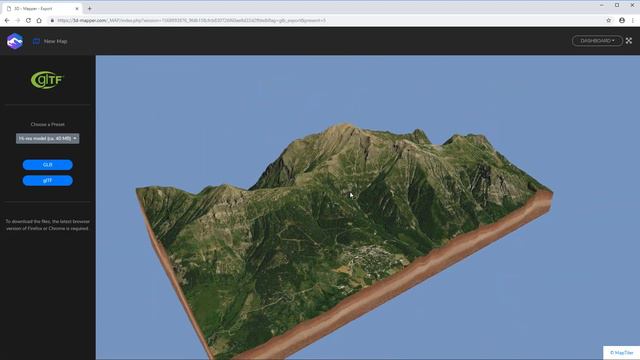Click the 'Choose a Preset' label
Screen dimensions: 640x360
coord(47,124)
